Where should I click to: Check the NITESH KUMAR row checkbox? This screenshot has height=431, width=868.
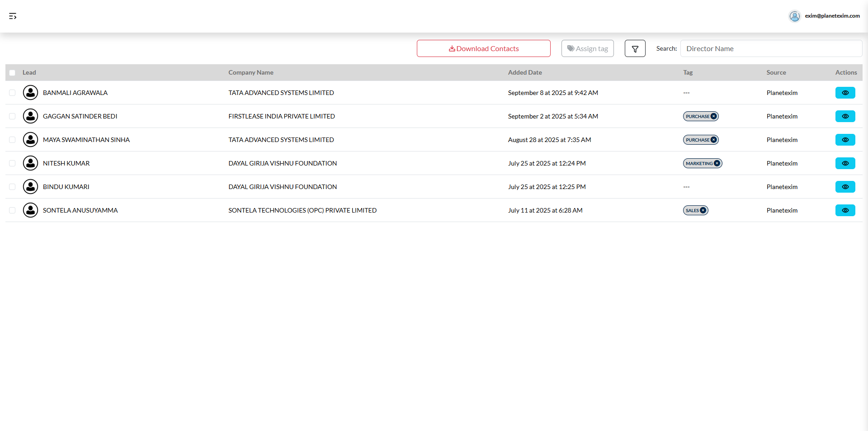point(12,163)
